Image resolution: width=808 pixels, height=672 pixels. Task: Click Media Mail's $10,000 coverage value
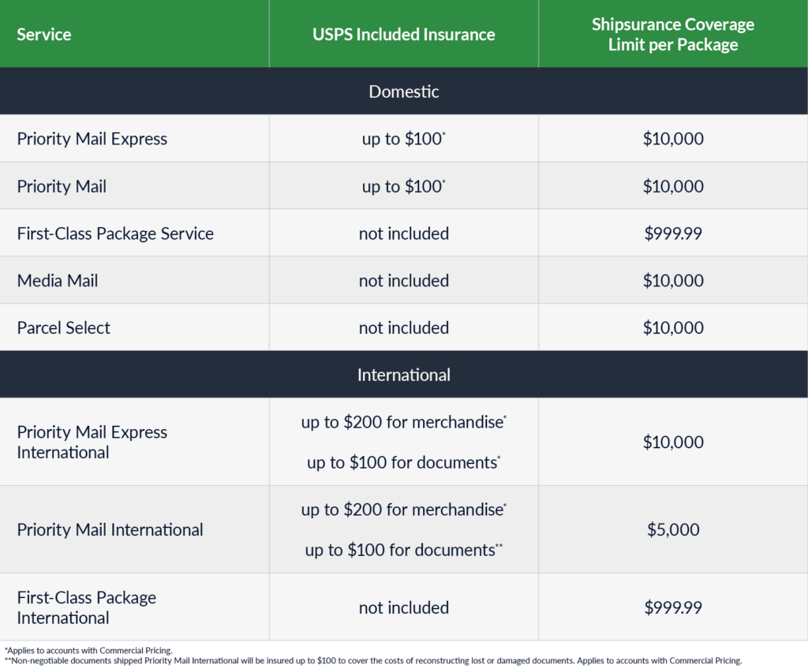point(673,281)
